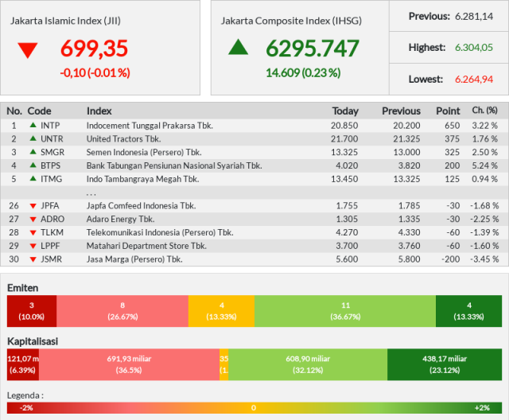This screenshot has height=420, width=509.
Task: Click United Tractors Tbk.
Action: point(124,138)
